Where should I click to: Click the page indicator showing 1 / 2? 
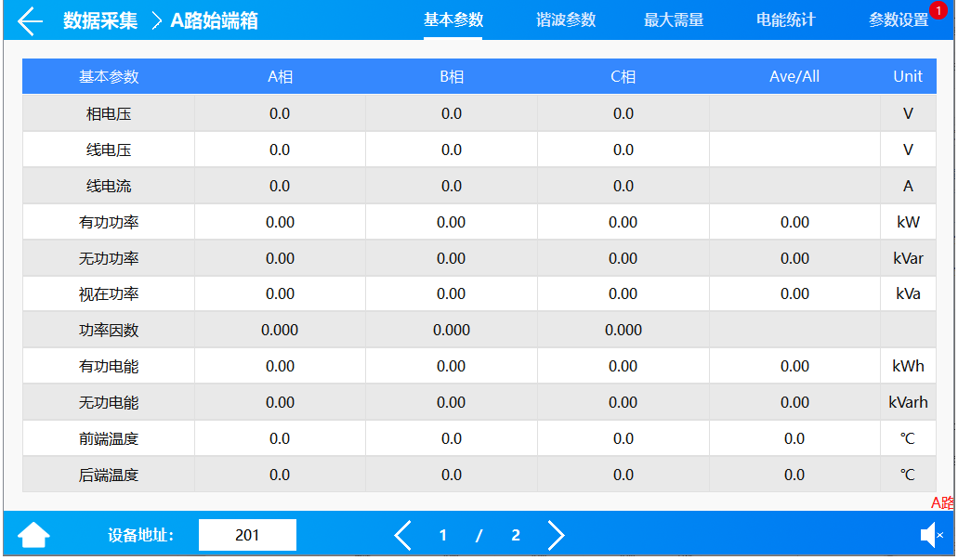click(x=479, y=535)
